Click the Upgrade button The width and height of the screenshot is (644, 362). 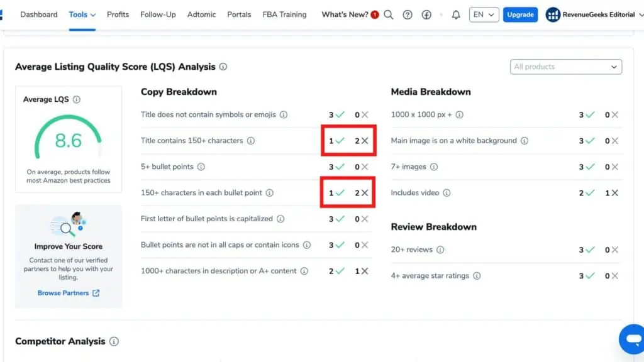[520, 14]
